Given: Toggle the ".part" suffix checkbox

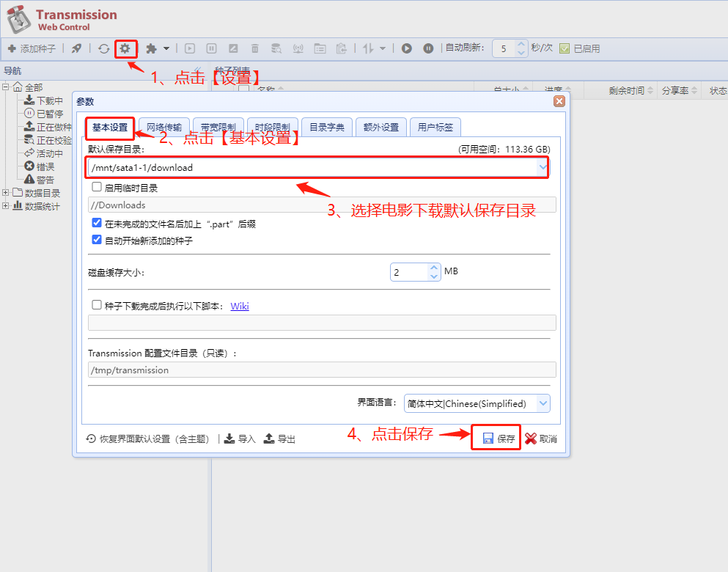Looking at the screenshot, I should pyautogui.click(x=97, y=223).
